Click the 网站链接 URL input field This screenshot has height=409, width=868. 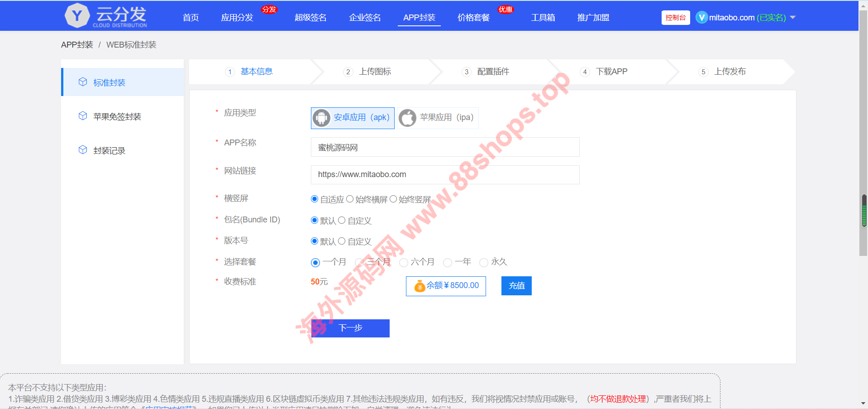(x=445, y=175)
